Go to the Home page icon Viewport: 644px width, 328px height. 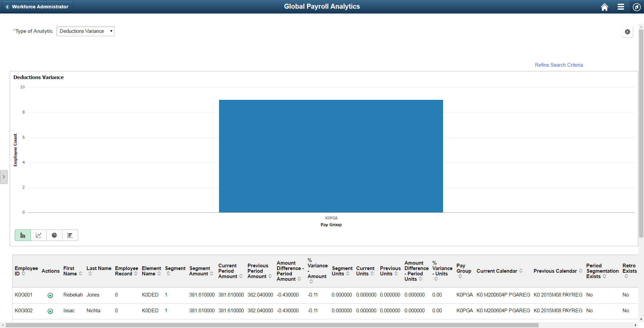point(604,7)
